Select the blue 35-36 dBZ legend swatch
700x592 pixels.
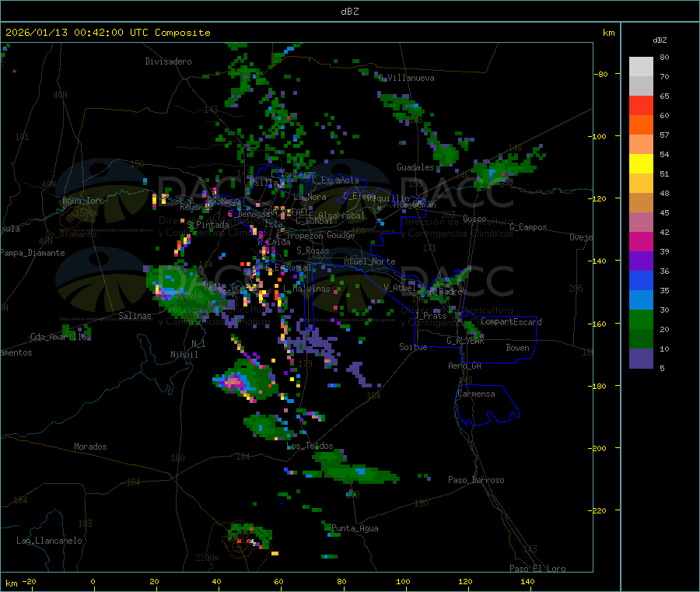[x=641, y=280]
